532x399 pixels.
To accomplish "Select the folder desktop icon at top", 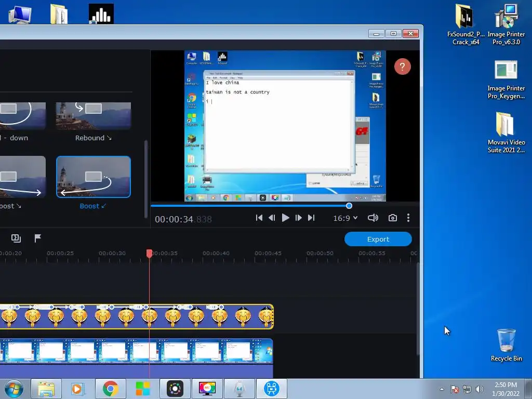I will [59, 14].
